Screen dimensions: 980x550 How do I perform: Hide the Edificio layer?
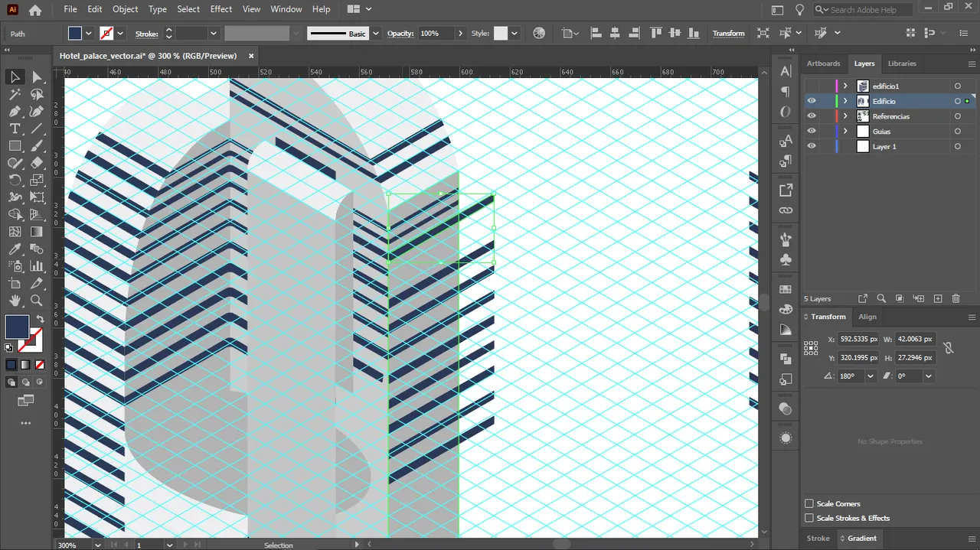[x=812, y=101]
